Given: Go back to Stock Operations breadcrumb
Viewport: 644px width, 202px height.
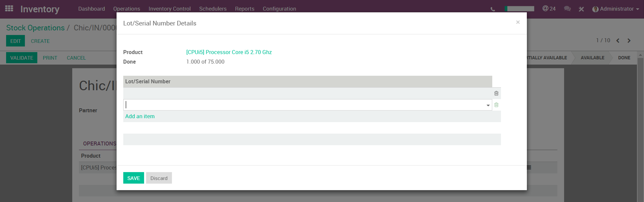Looking at the screenshot, I should point(35,28).
